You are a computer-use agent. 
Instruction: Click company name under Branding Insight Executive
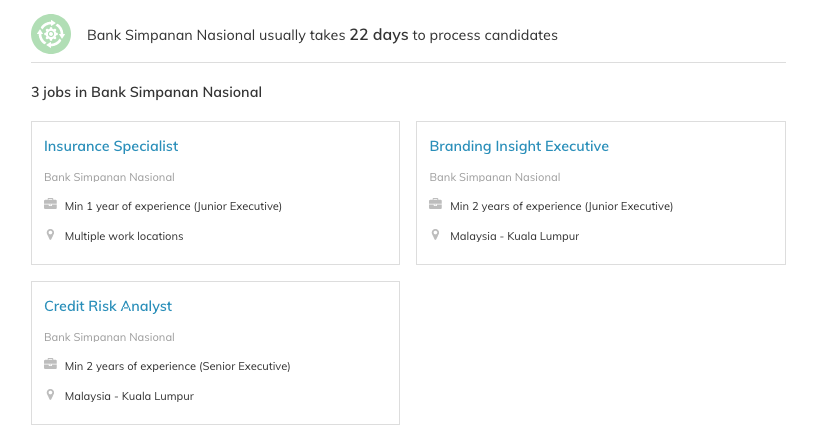tap(494, 177)
